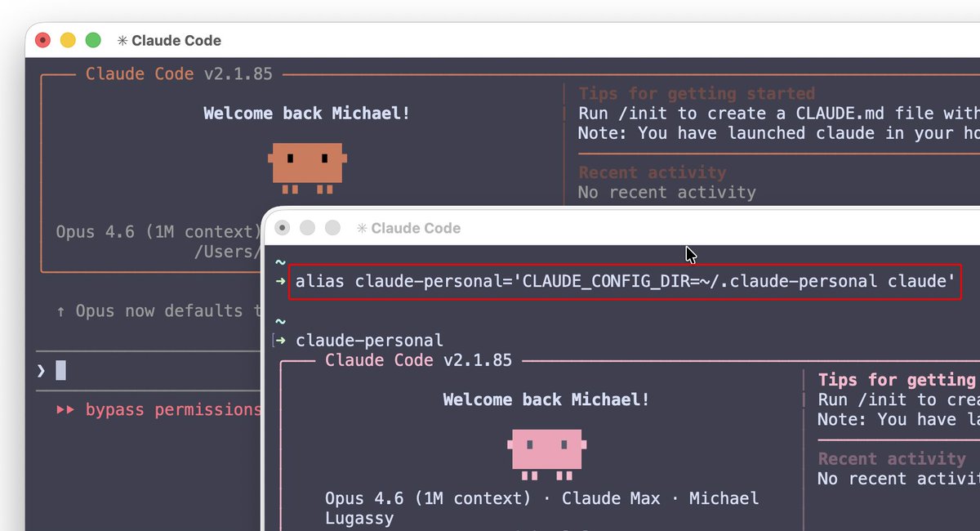
Task: Click 'Opus 4.6 (1M context)' in back window
Action: (158, 232)
